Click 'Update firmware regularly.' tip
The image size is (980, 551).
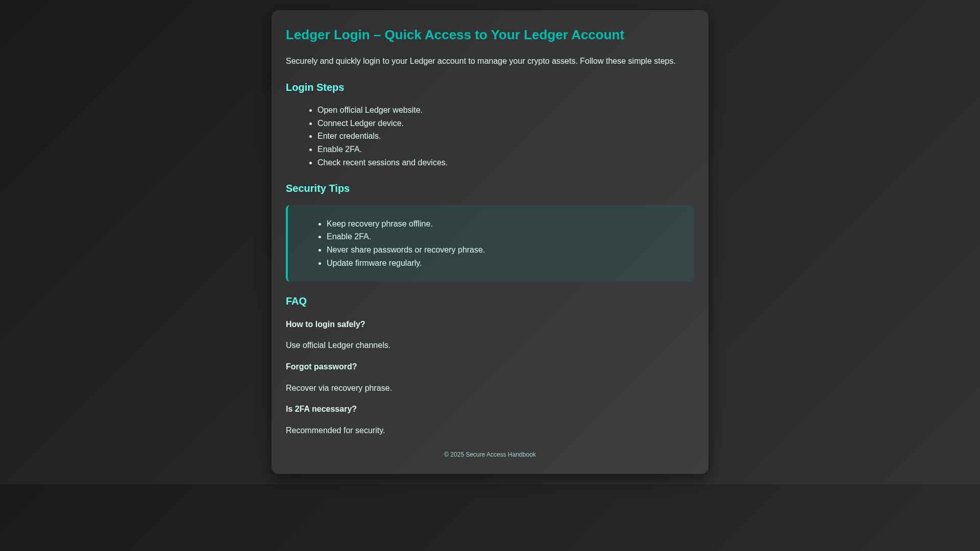[x=374, y=263]
